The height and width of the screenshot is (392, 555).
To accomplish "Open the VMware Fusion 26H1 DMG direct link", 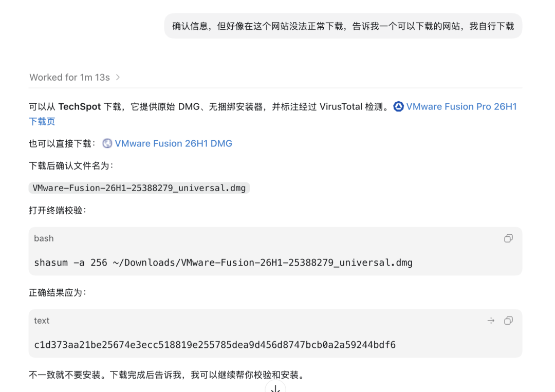I will (174, 143).
